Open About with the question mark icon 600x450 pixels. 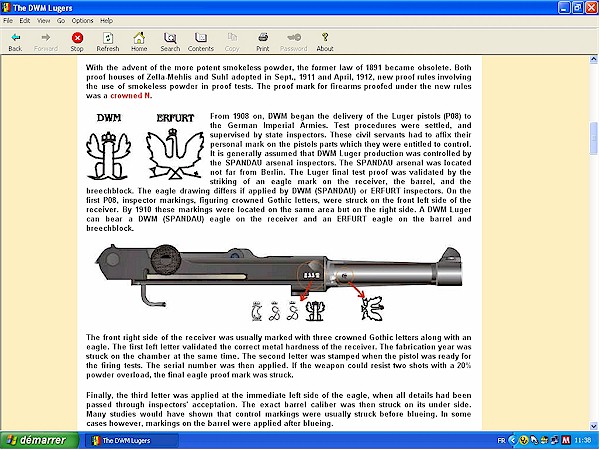click(x=325, y=41)
